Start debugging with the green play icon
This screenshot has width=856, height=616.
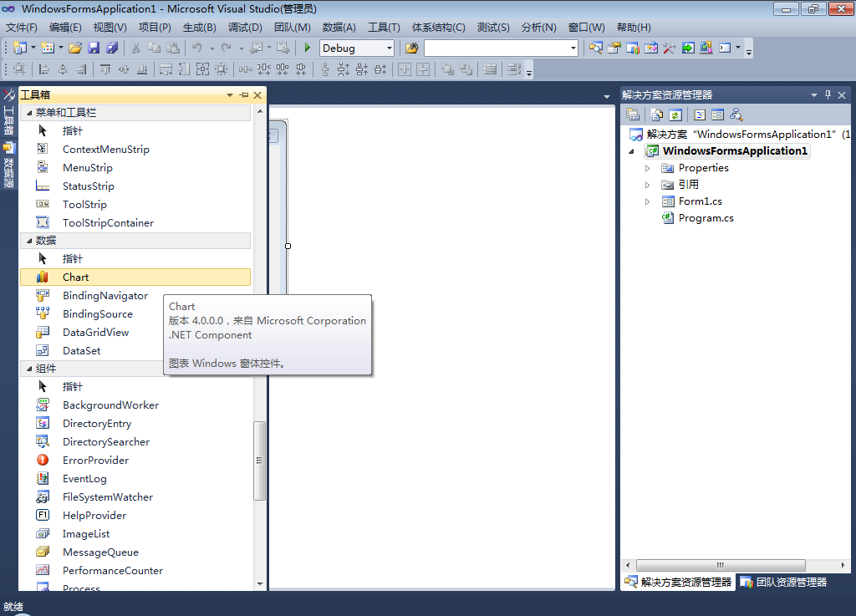pyautogui.click(x=308, y=48)
